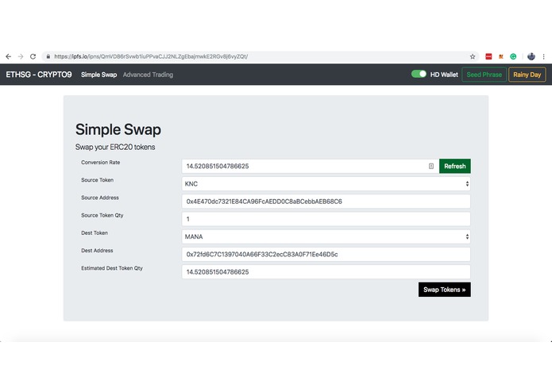View site lock security info

(48, 56)
